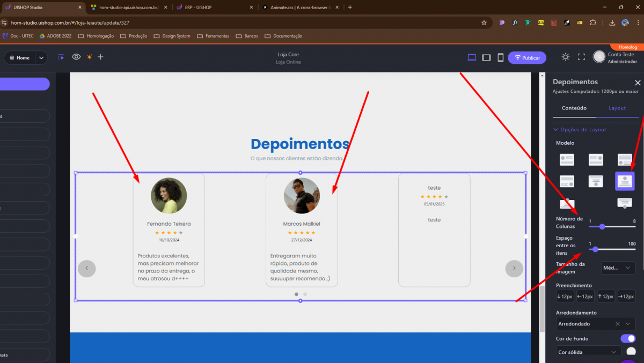
Task: Switch to the Conteúdo tab
Action: tap(574, 108)
